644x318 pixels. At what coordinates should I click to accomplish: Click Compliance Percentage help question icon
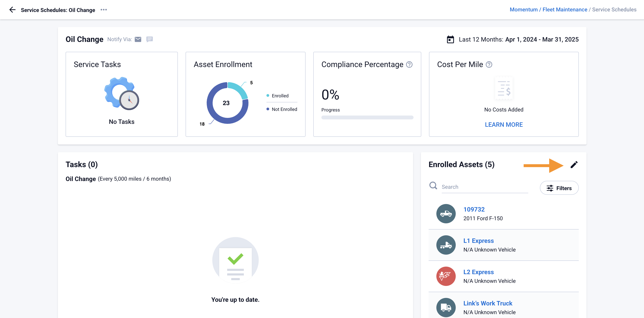(x=409, y=64)
